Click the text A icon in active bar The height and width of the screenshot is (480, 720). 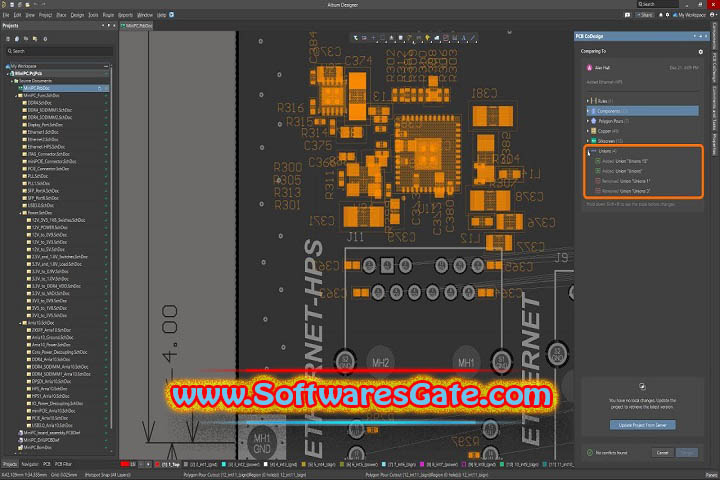tap(463, 38)
